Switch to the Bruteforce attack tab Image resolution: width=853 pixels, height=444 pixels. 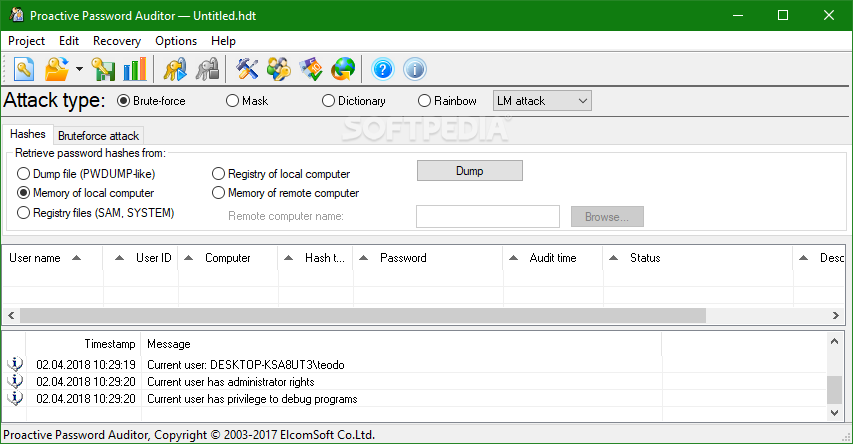[x=98, y=135]
